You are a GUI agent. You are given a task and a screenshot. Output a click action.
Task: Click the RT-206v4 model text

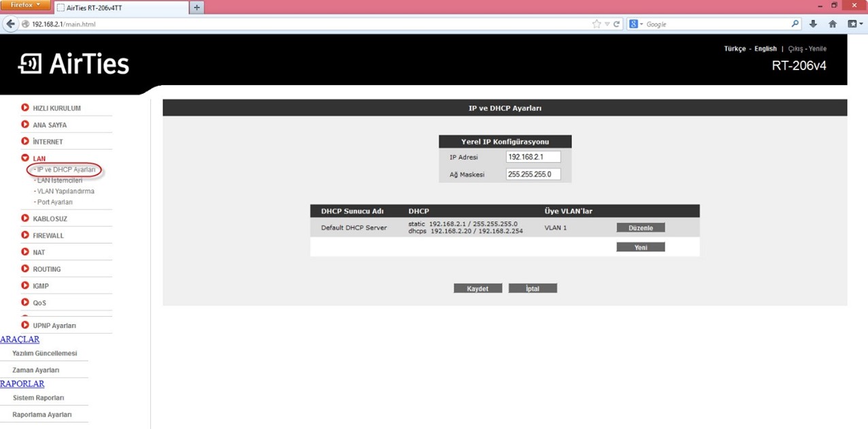pyautogui.click(x=799, y=66)
